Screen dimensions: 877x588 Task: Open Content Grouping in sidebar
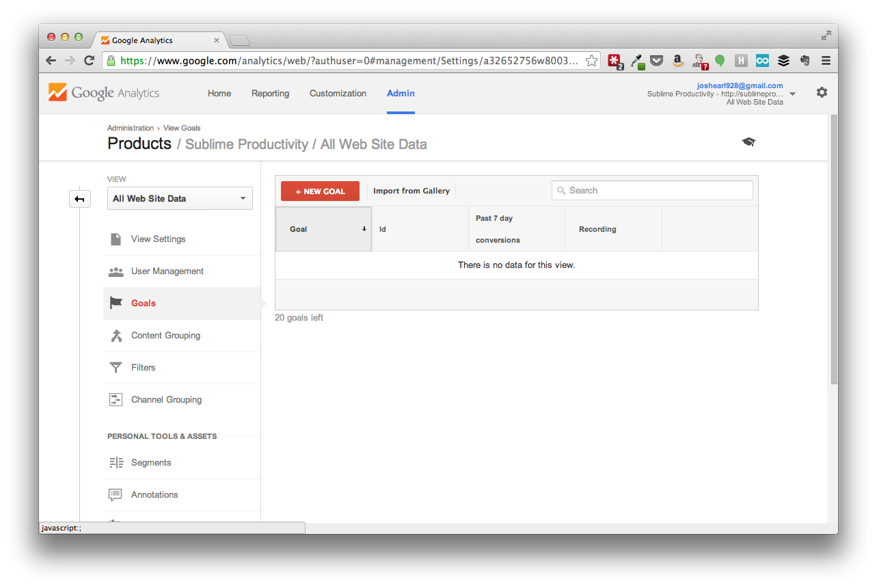point(165,336)
